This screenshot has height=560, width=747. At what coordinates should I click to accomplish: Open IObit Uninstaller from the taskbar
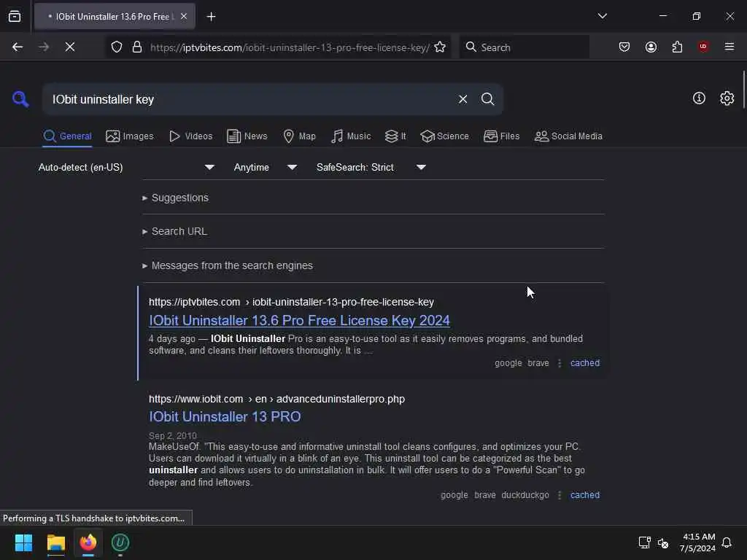tap(120, 542)
